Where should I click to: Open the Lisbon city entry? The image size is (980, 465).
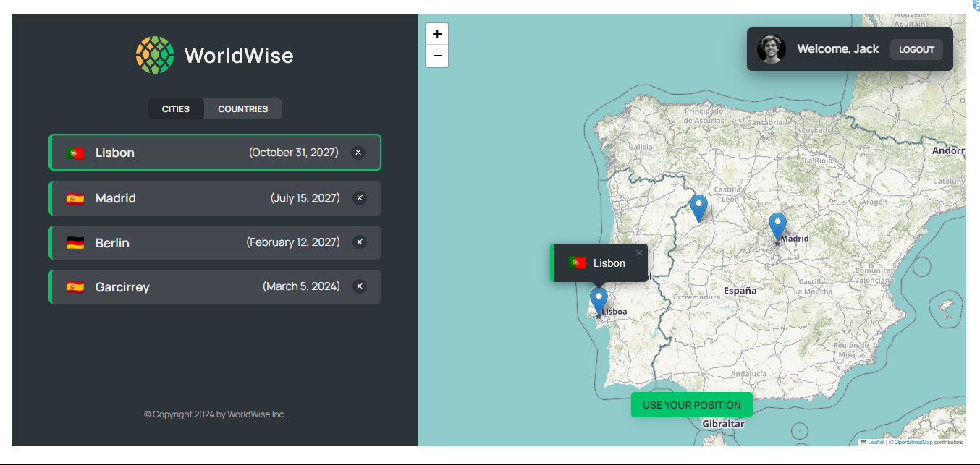click(215, 153)
